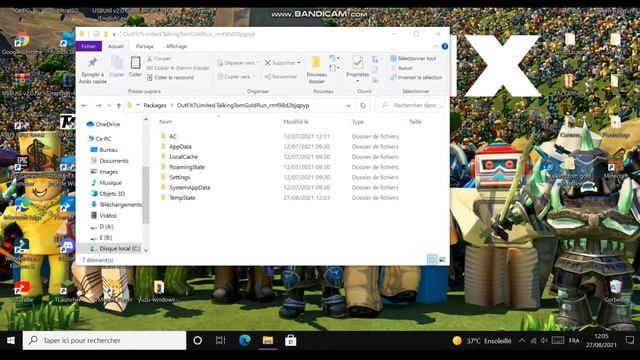Viewport: 640px width, 360px height.
Task: Select the RoamingState folder
Action: pyautogui.click(x=187, y=167)
